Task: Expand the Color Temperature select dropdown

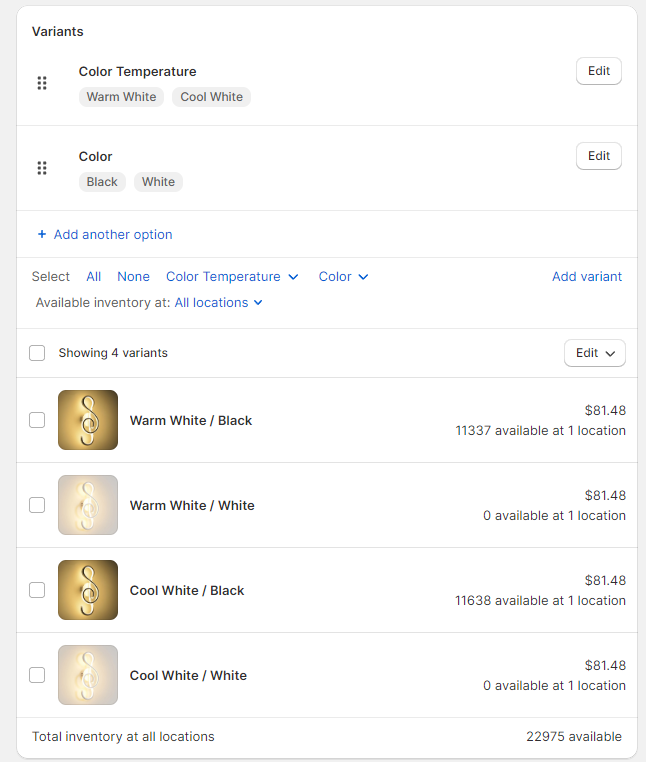Action: coord(232,277)
